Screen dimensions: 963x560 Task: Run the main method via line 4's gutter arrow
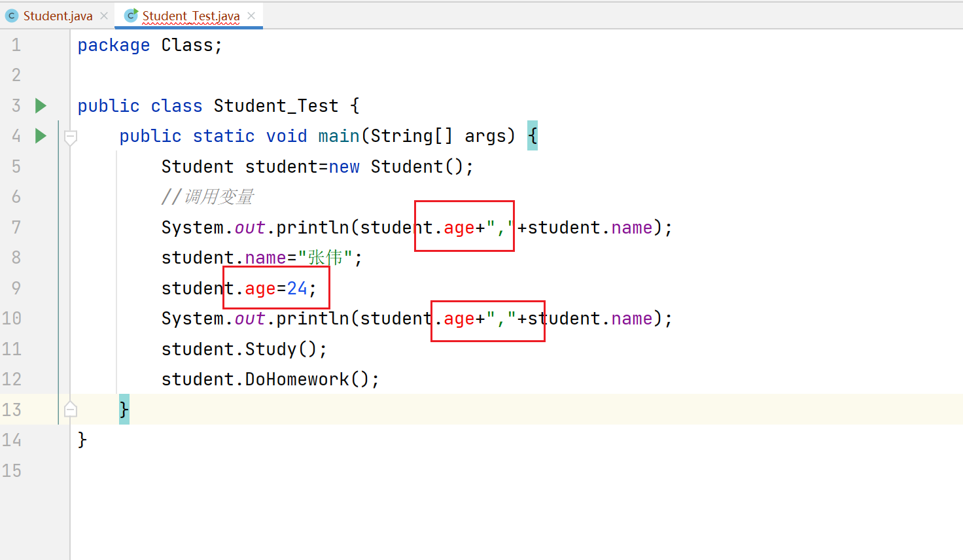(41, 135)
